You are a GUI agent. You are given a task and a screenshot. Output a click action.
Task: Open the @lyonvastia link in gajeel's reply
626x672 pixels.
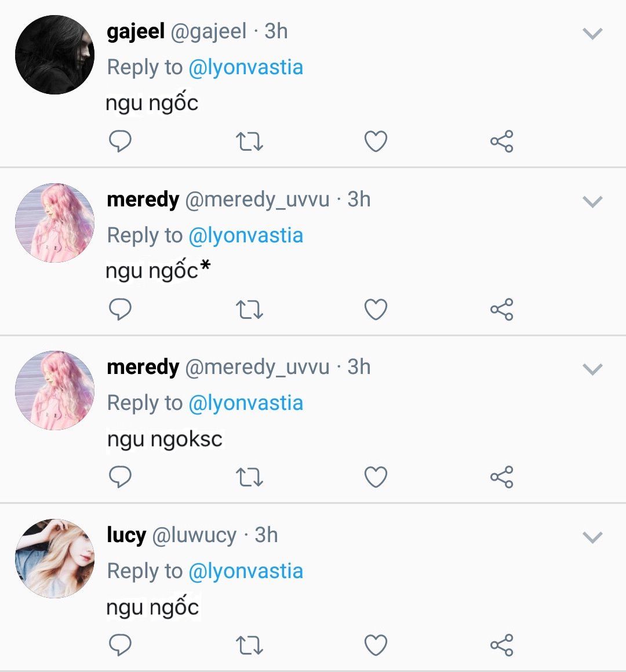[246, 68]
